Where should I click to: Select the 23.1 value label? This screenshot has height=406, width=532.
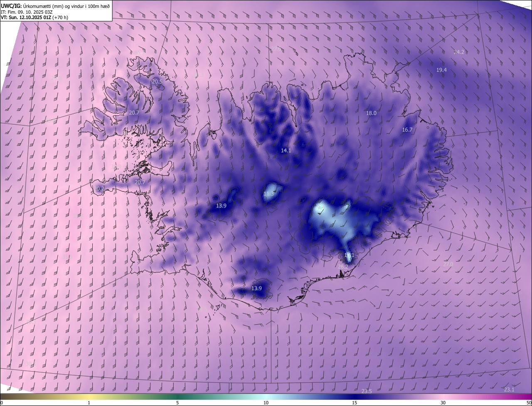509,389
